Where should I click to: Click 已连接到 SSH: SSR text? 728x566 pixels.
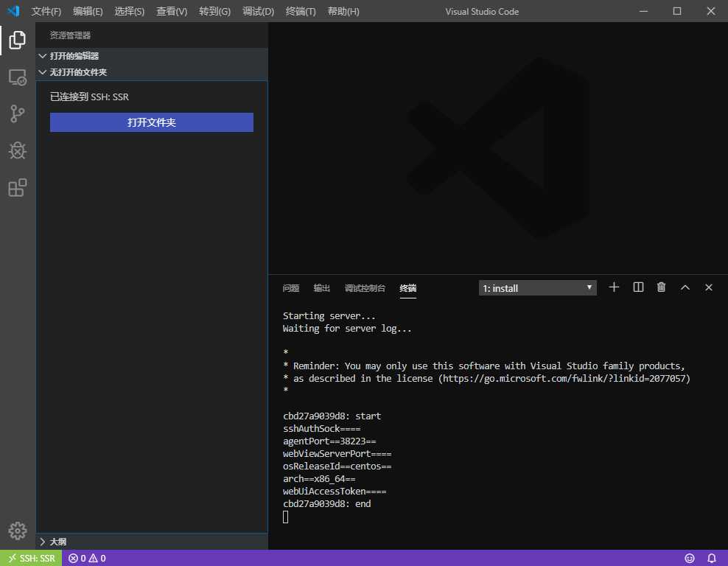(x=89, y=97)
